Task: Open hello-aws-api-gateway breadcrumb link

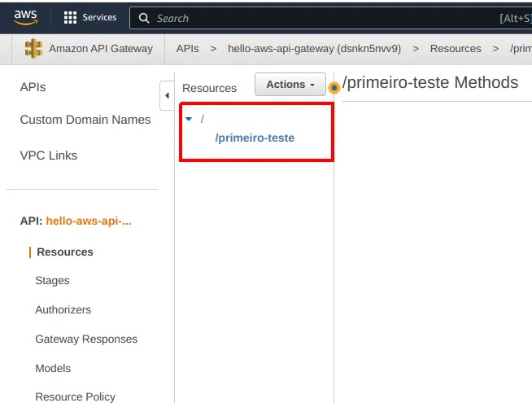Action: (314, 49)
